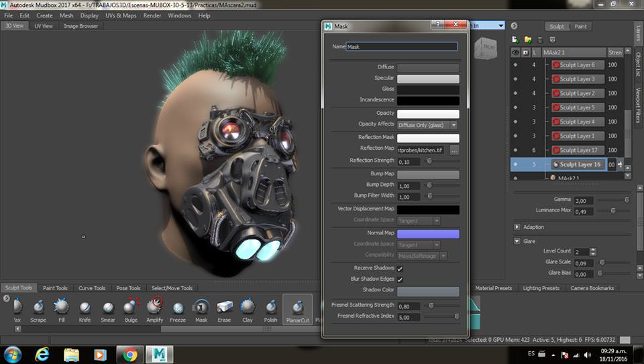This screenshot has width=644, height=364.
Task: Open Internet Explorer from the taskbar
Action: click(x=42, y=354)
